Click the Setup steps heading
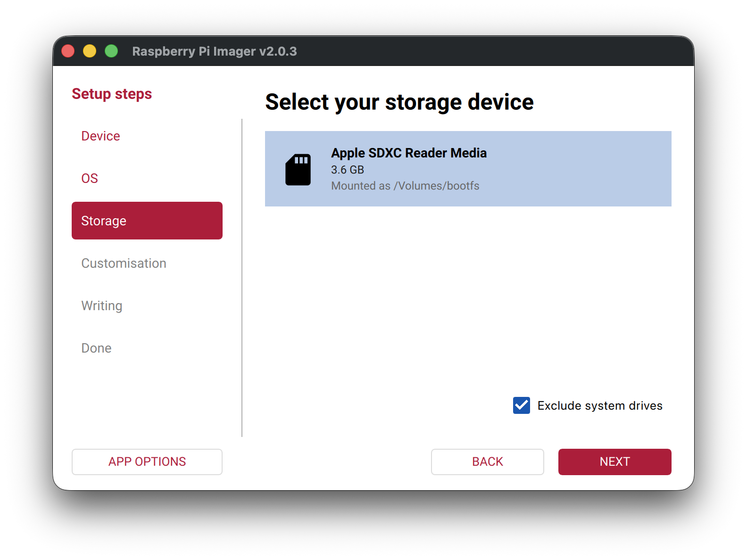This screenshot has width=747, height=560. click(112, 94)
